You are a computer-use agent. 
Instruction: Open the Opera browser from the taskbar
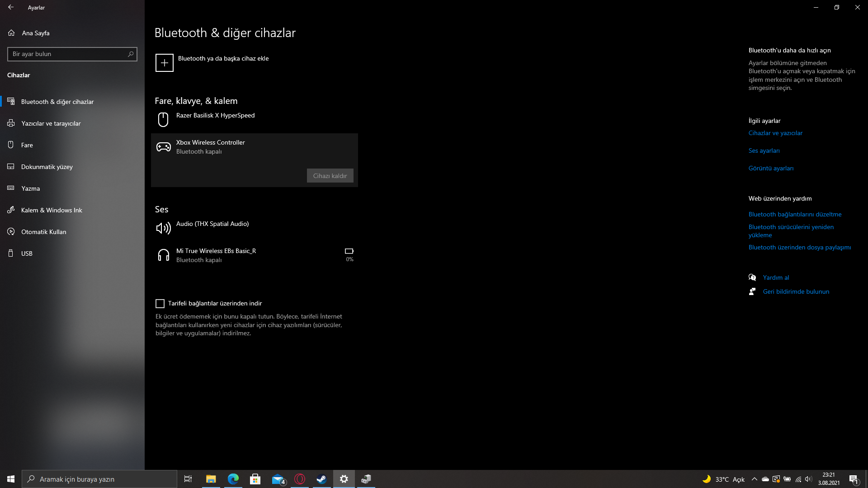(300, 479)
